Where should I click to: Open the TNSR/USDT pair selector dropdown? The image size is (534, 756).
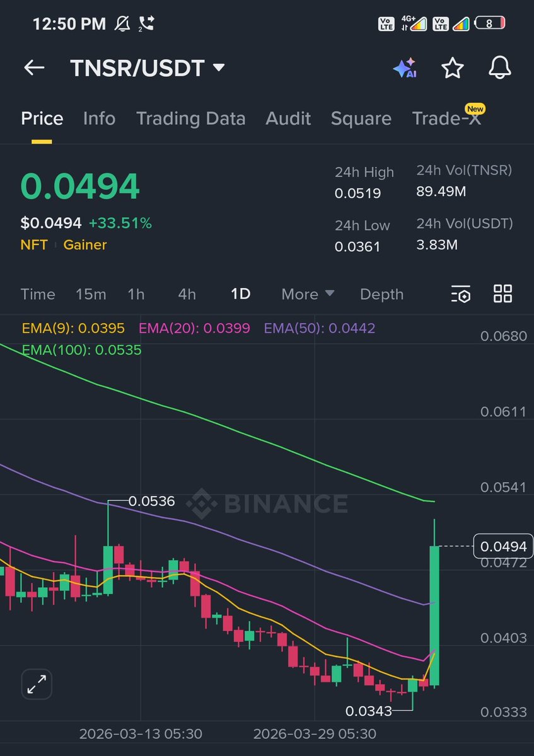pos(146,68)
